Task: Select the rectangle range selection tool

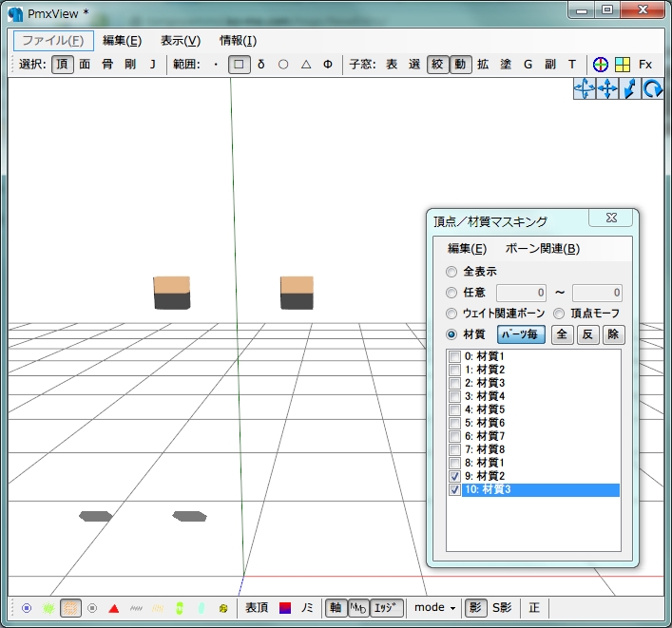Action: [x=239, y=65]
